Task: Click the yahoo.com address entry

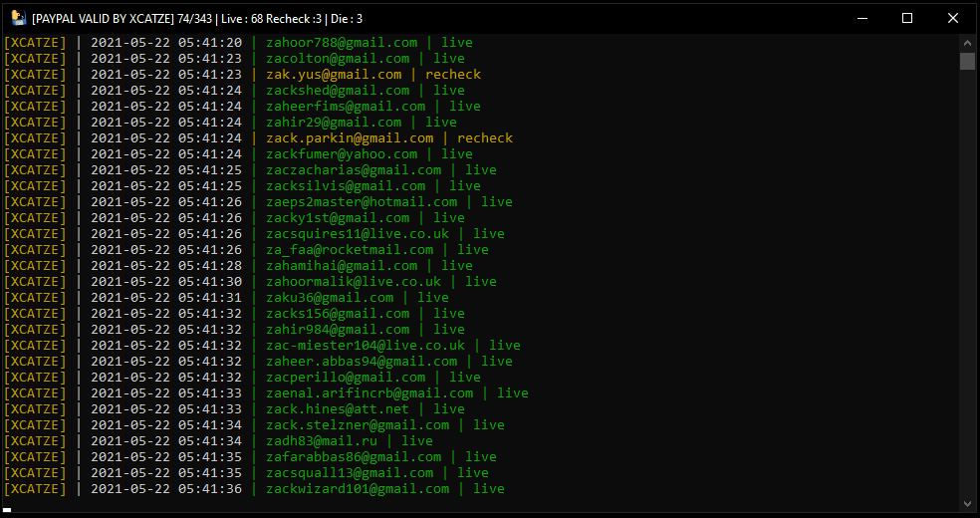Action: click(x=342, y=154)
